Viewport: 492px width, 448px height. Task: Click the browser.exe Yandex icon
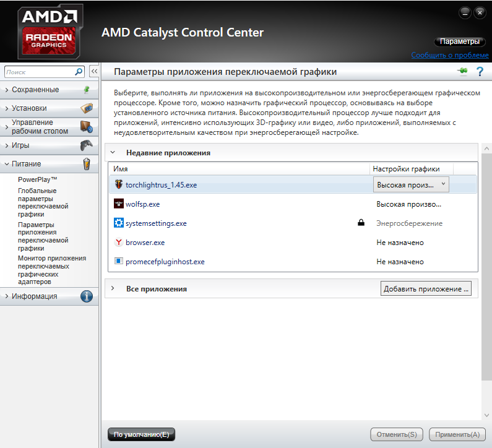(x=119, y=242)
